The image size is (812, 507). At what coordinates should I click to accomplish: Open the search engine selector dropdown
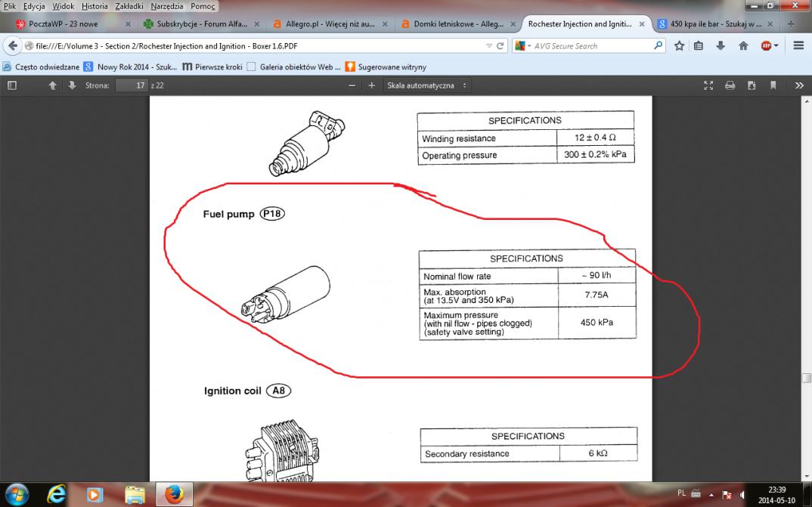[x=522, y=46]
